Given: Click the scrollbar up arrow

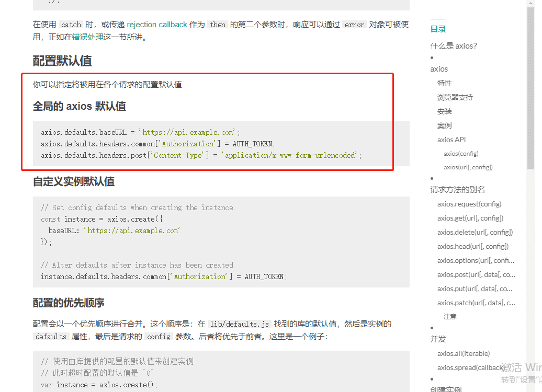Looking at the screenshot, I should pyautogui.click(x=531, y=4).
